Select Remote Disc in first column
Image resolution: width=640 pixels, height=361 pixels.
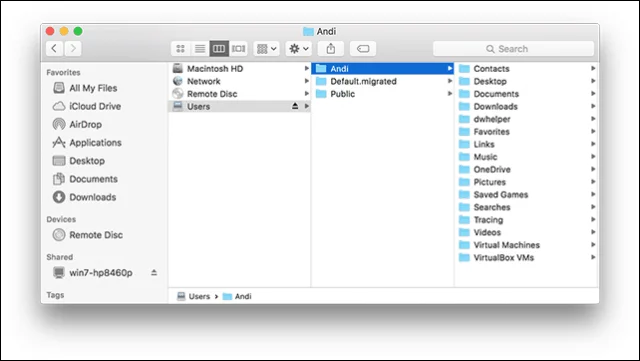(240, 94)
